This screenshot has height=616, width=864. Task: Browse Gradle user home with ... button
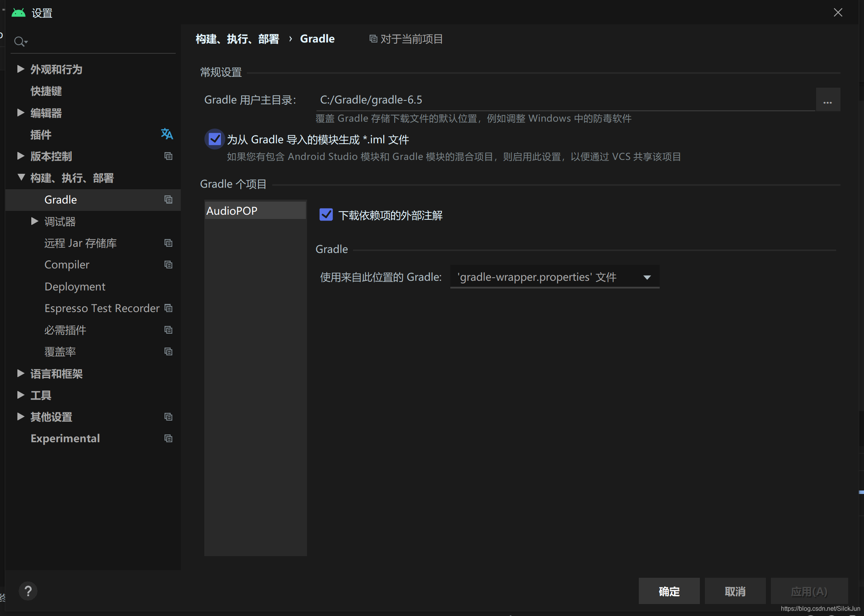(x=828, y=100)
